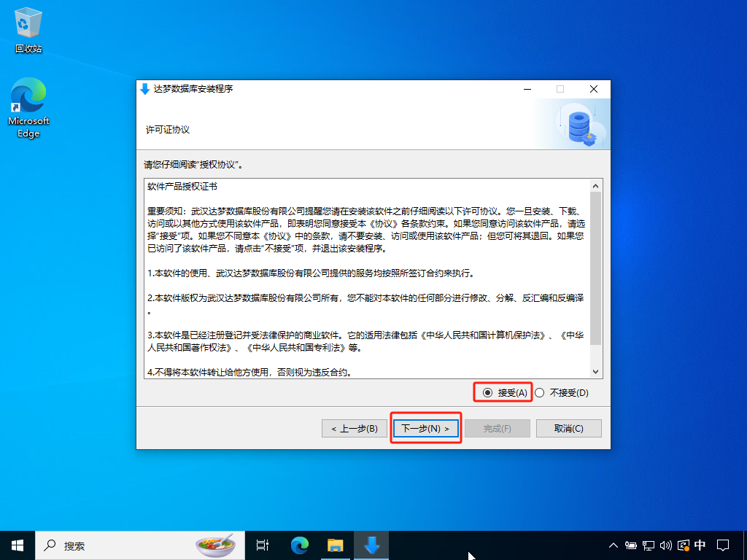
Task: Click the soup bowl search highlight icon
Action: coord(215,545)
